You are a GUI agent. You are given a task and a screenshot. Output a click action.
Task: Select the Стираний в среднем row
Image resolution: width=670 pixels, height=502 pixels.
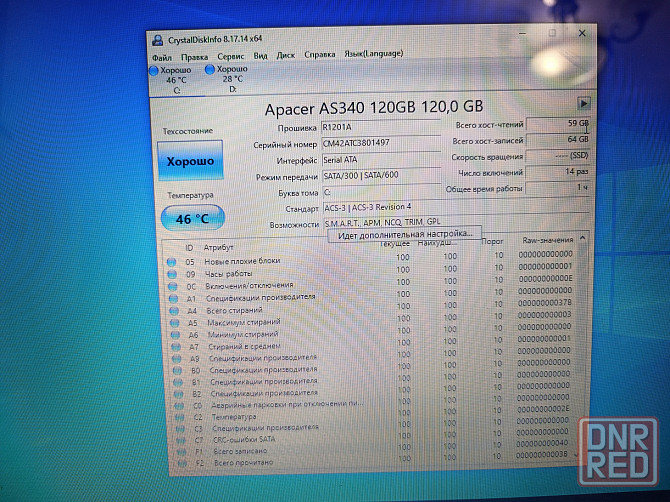[372, 344]
